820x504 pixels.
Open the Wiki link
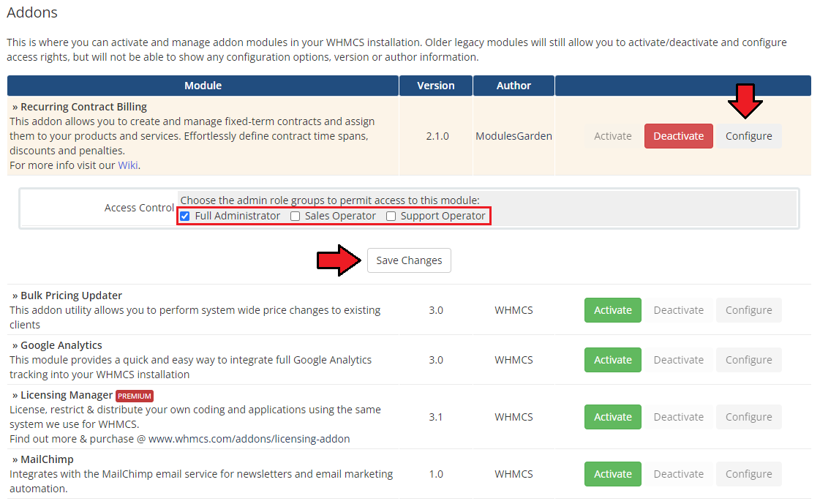pos(128,165)
